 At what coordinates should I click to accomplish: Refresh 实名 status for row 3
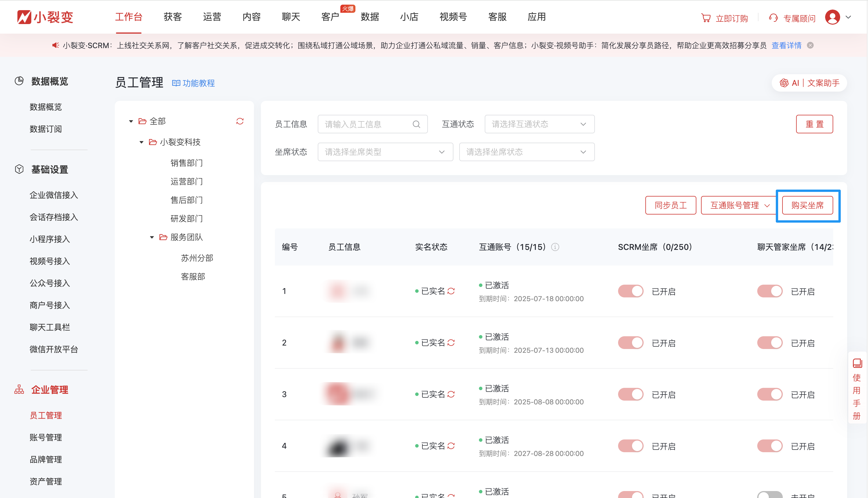451,394
